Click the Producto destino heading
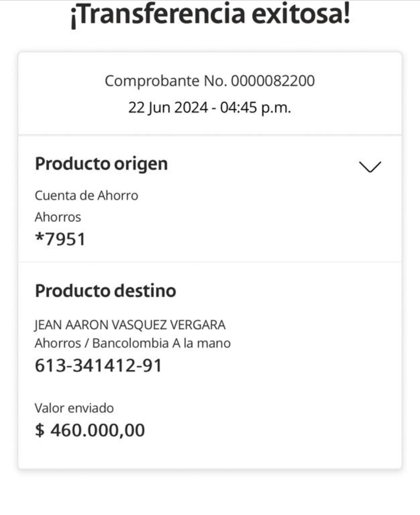The width and height of the screenshot is (420, 515). click(x=106, y=291)
